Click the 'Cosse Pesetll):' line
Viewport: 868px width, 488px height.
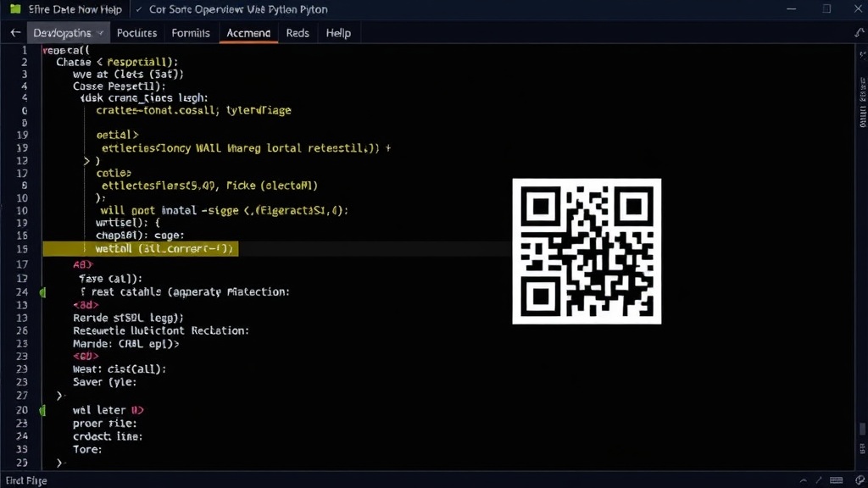tap(119, 86)
